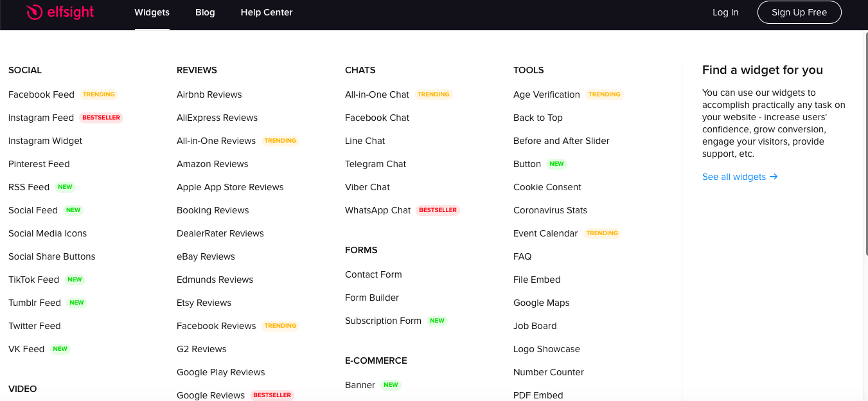The image size is (868, 401).
Task: Select Tumblr Feed
Action: [x=35, y=303]
